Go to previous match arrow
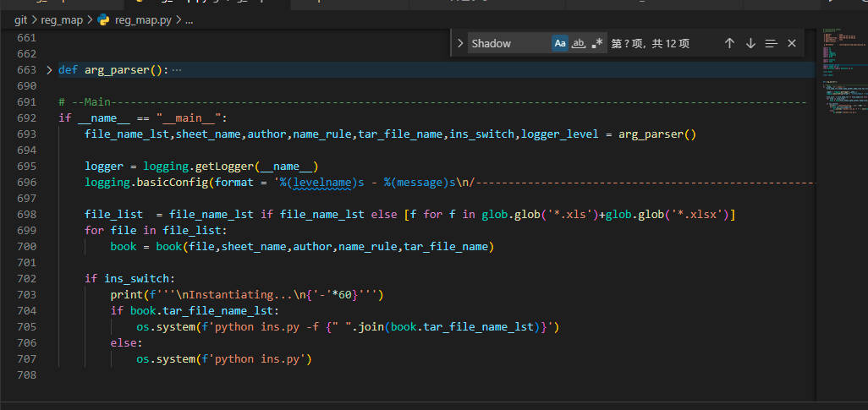Screen dimensions: 868x410 coord(729,43)
